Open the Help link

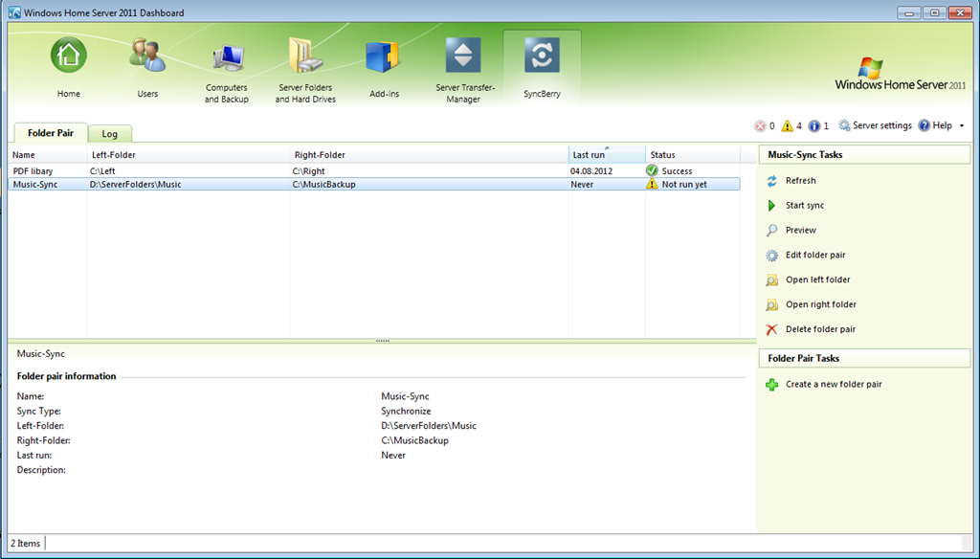click(x=943, y=125)
